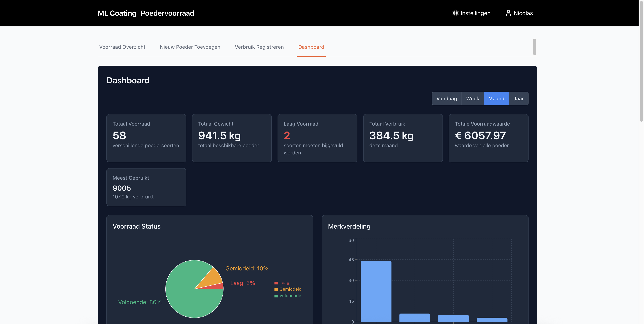Click the ML Coating logo text

tap(117, 13)
